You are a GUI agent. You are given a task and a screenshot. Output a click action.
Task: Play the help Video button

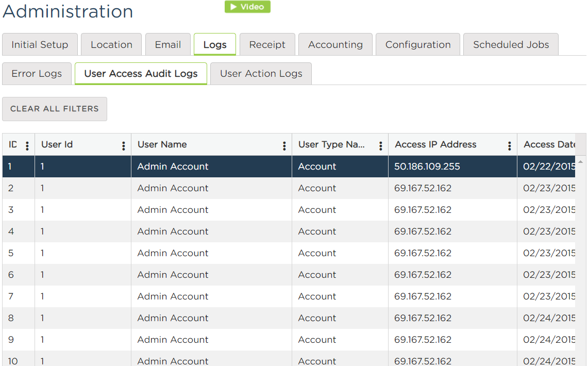pos(247,7)
